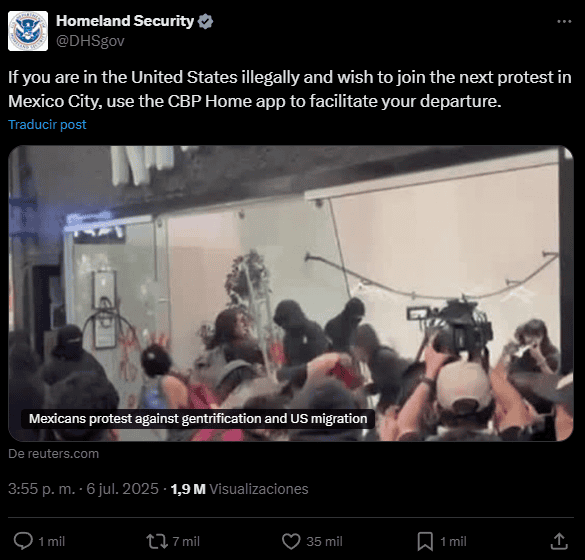This screenshot has width=585, height=560.
Task: Click the repost arrows icon
Action: (x=157, y=541)
